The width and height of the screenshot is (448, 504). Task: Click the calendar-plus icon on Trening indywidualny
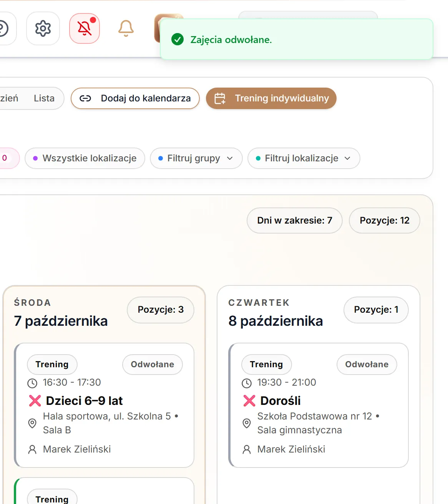click(220, 98)
